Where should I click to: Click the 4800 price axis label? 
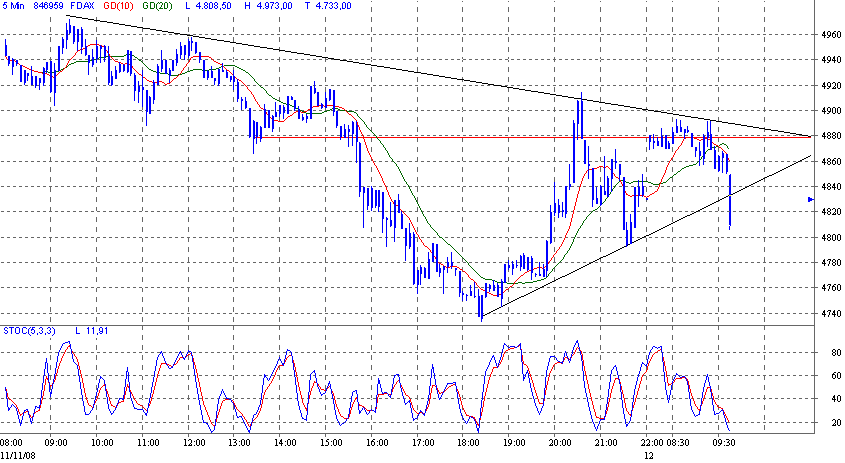(831, 237)
